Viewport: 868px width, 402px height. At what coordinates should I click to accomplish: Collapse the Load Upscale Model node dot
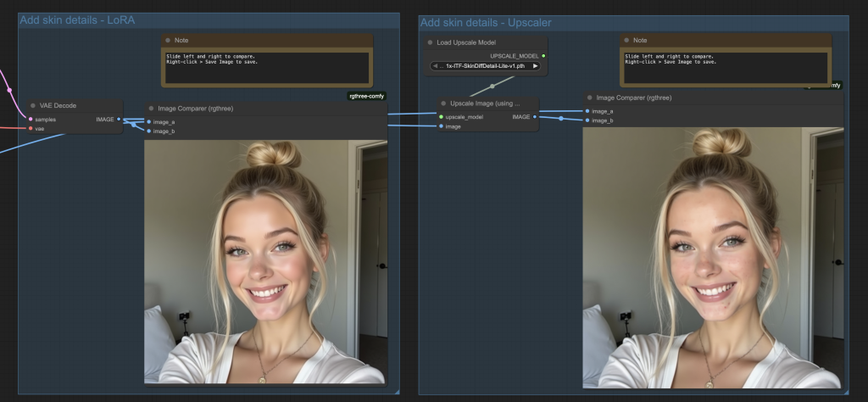430,42
